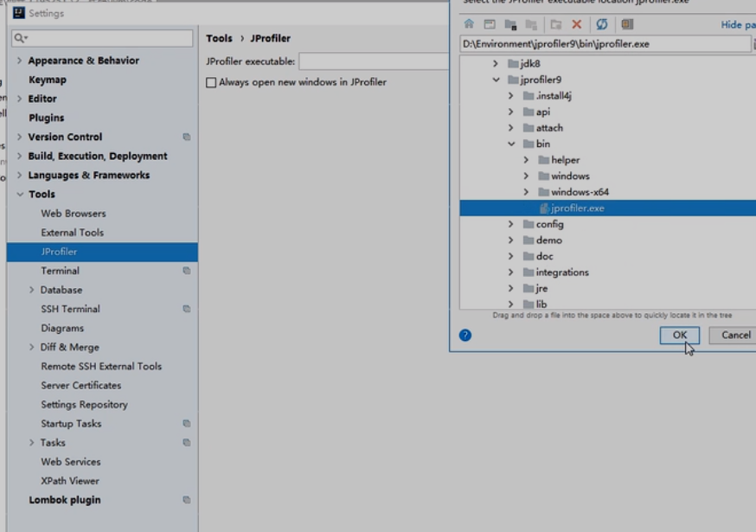Open Server Certificates settings entry
Image resolution: width=756 pixels, height=532 pixels.
[81, 385]
